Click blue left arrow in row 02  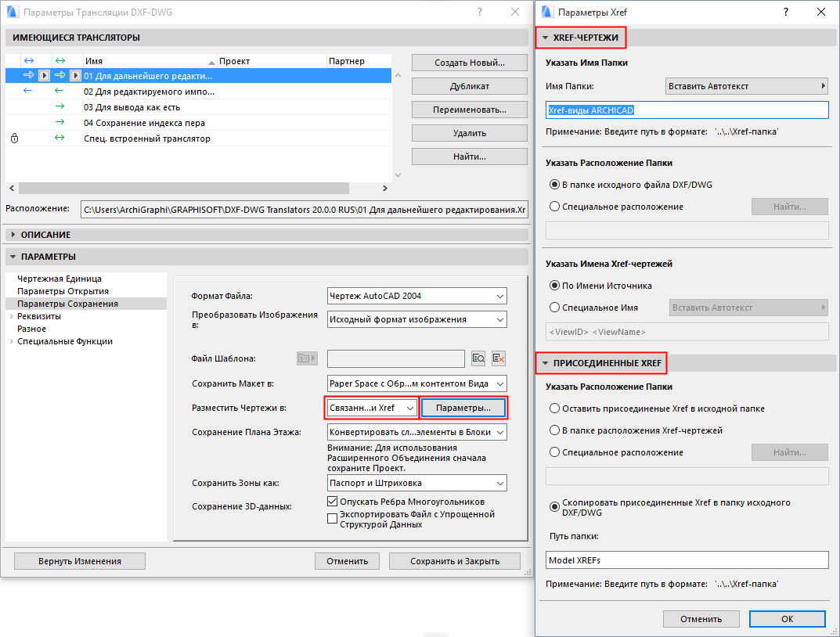[28, 91]
